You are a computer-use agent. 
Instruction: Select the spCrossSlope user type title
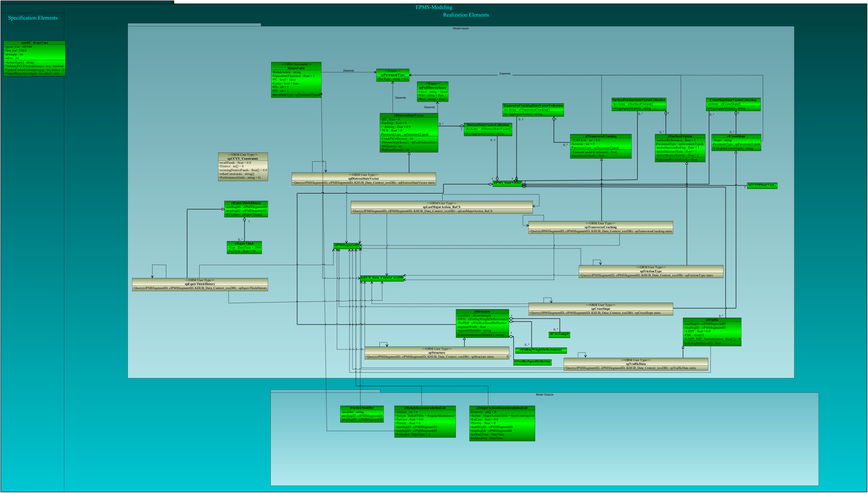601,309
